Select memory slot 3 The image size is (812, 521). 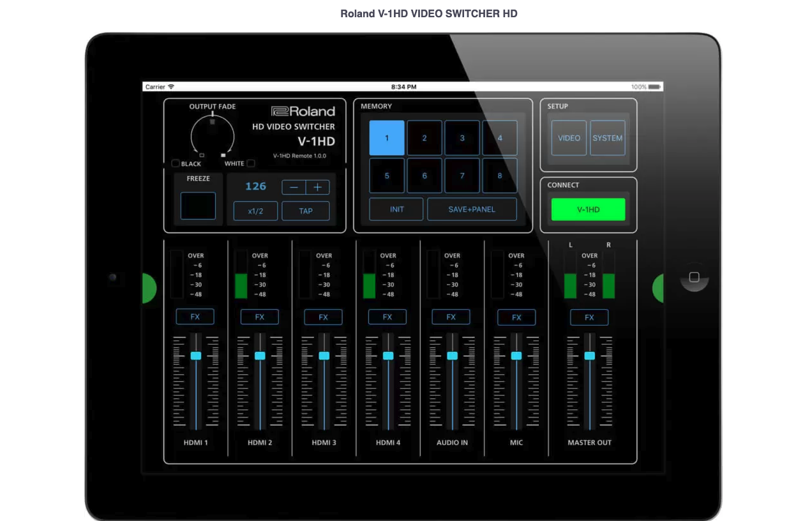(462, 138)
